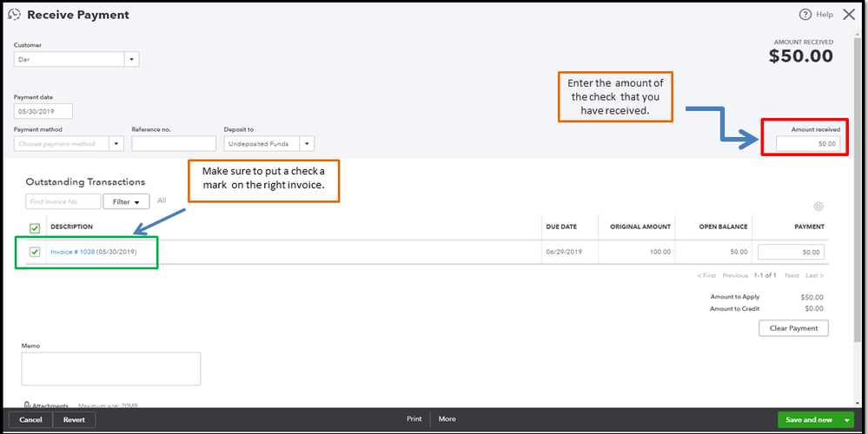Click the Payment date field
Image resolution: width=868 pixels, height=434 pixels.
tap(43, 111)
